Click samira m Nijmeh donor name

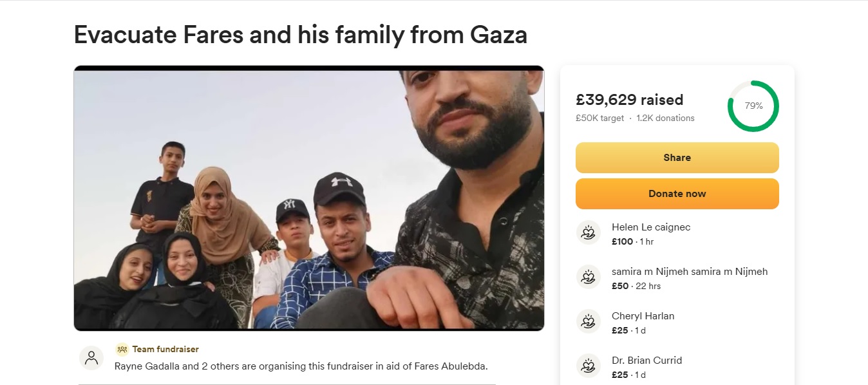[x=690, y=272]
